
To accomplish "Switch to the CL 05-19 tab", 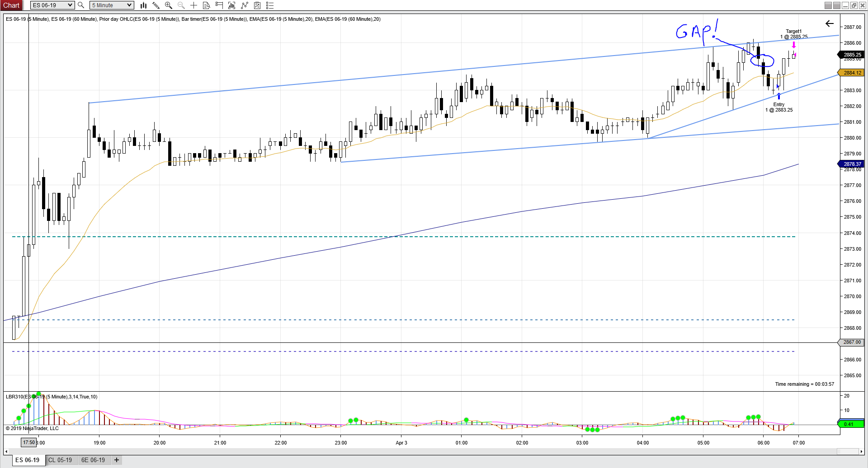I will coord(60,460).
